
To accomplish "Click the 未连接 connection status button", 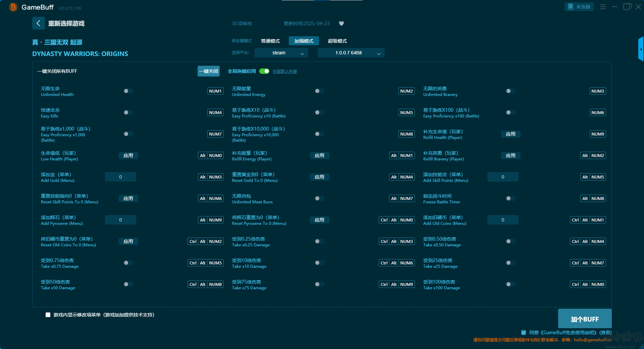I will click(x=579, y=7).
